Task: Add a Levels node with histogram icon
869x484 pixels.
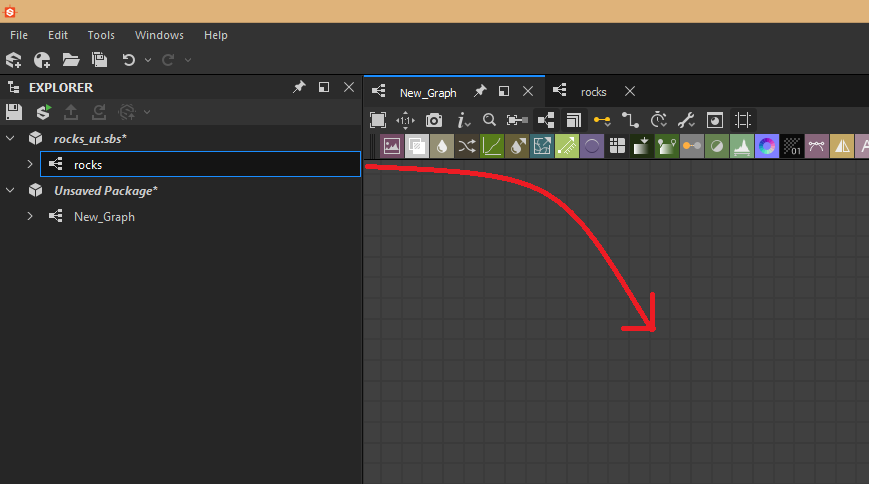Action: 742,146
